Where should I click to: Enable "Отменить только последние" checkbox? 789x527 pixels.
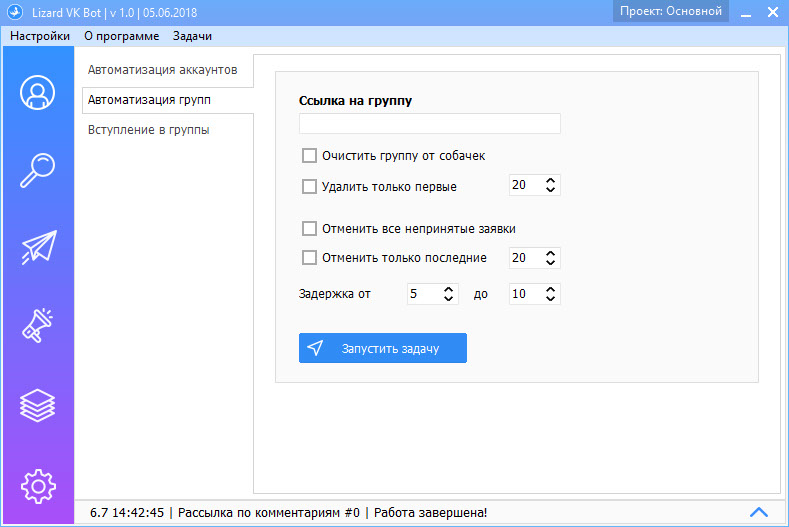pos(309,258)
